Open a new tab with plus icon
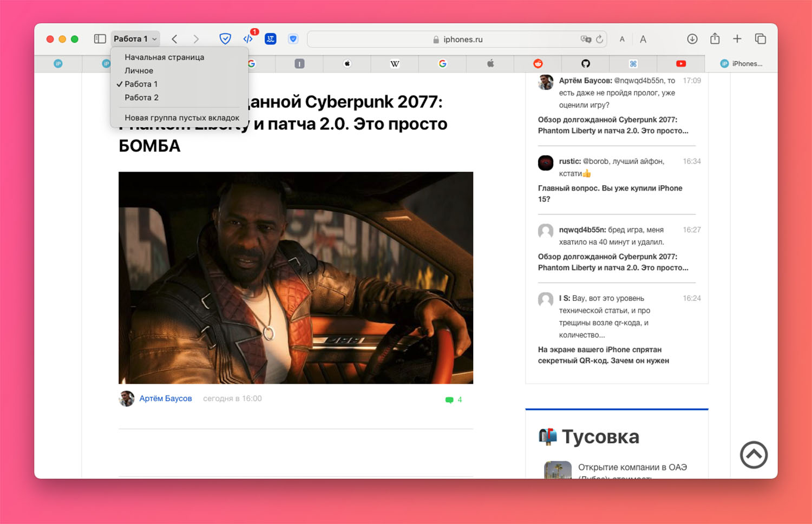The image size is (812, 524). [x=737, y=39]
